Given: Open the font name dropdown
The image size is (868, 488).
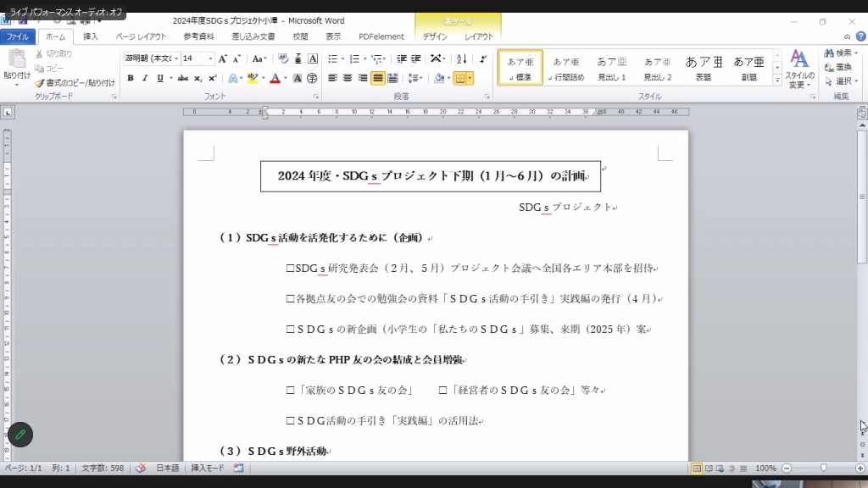Looking at the screenshot, I should pyautogui.click(x=176, y=58).
